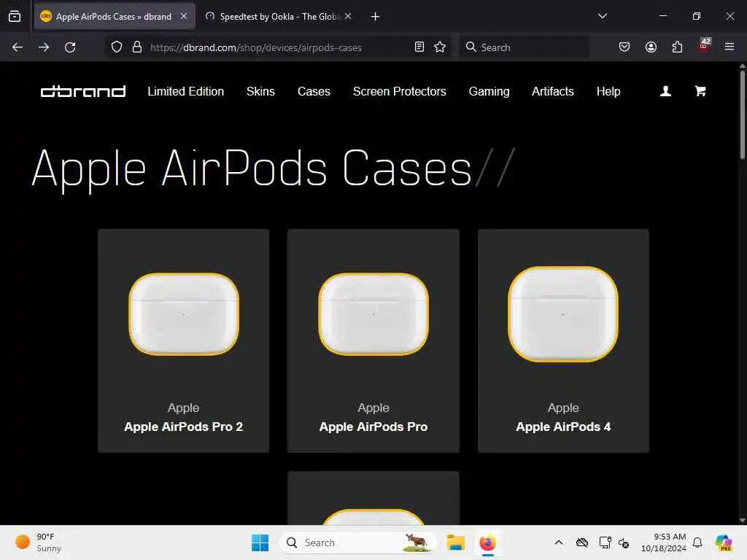This screenshot has height=560, width=747.
Task: Open the Screen Protectors menu
Action: (399, 91)
